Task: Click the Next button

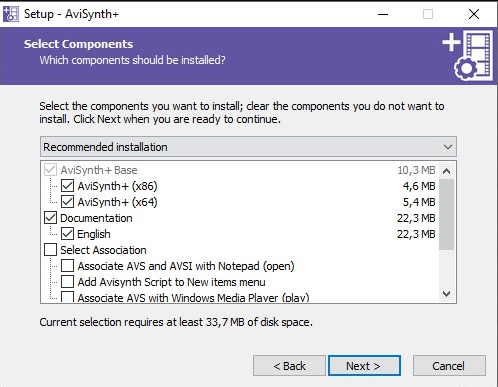Action: 364,366
